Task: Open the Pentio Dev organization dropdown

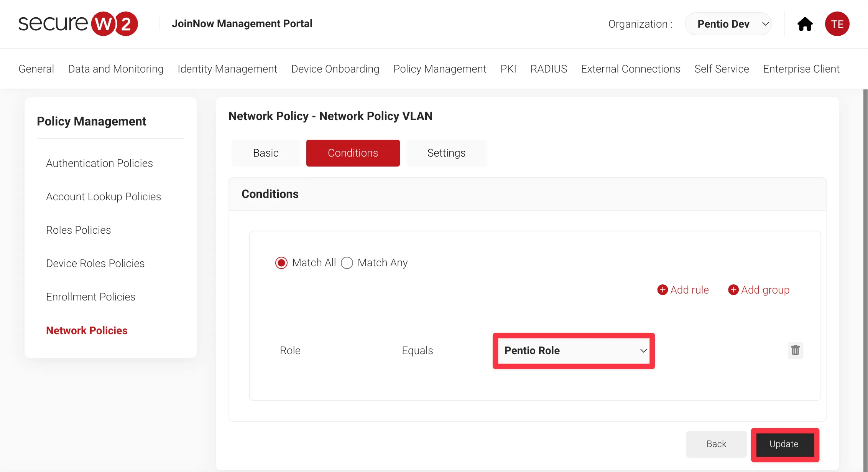Action: (x=728, y=24)
